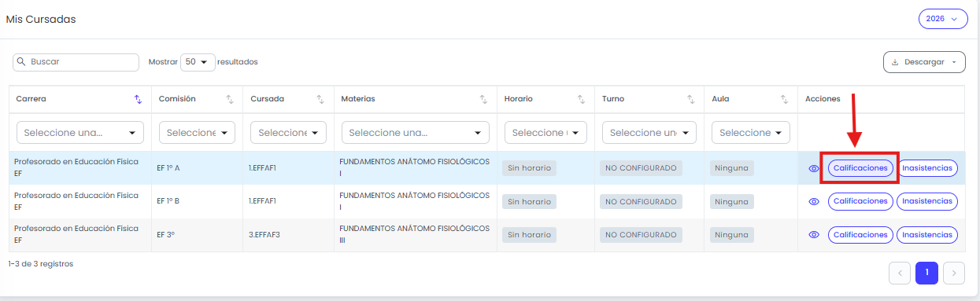Open the Comisión filter dropdown
This screenshot has width=980, height=301.
click(x=197, y=133)
